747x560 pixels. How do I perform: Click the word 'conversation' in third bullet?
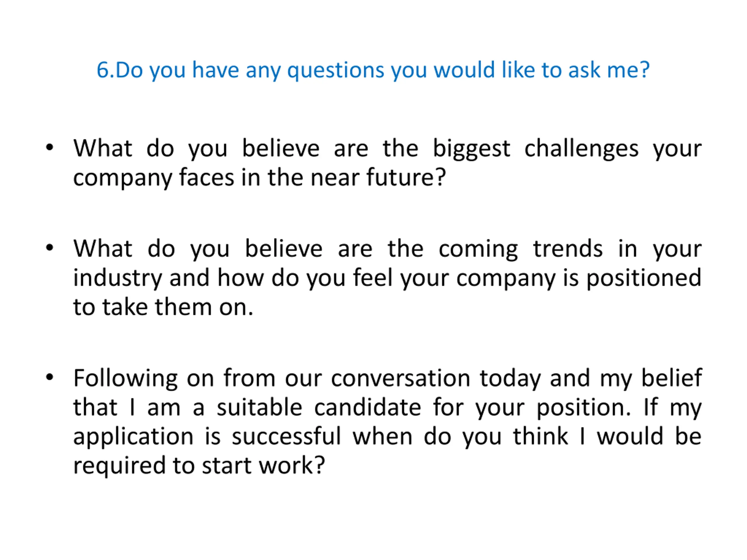pos(401,378)
